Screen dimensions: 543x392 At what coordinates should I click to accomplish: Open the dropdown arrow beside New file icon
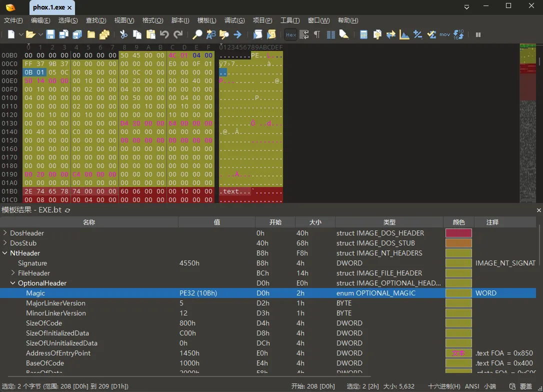(21, 34)
